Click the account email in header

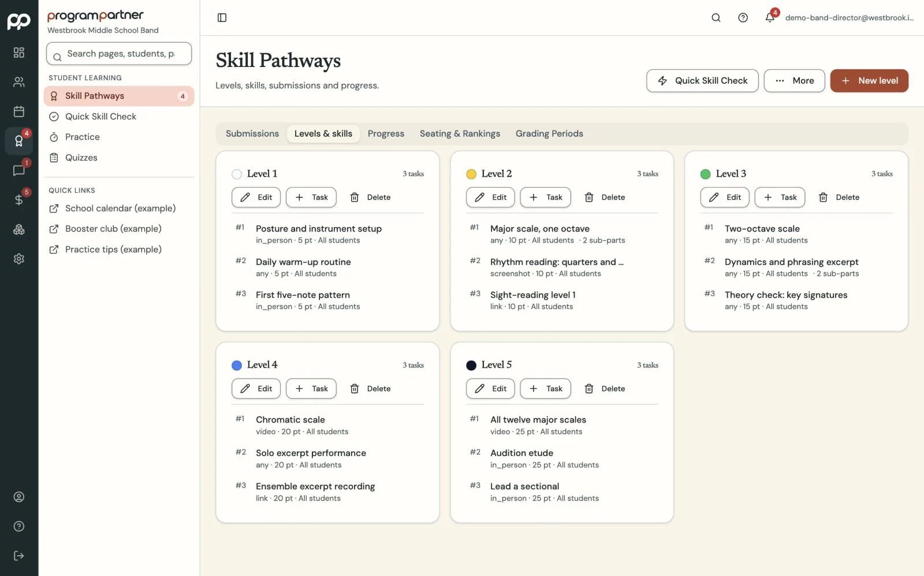pos(849,18)
